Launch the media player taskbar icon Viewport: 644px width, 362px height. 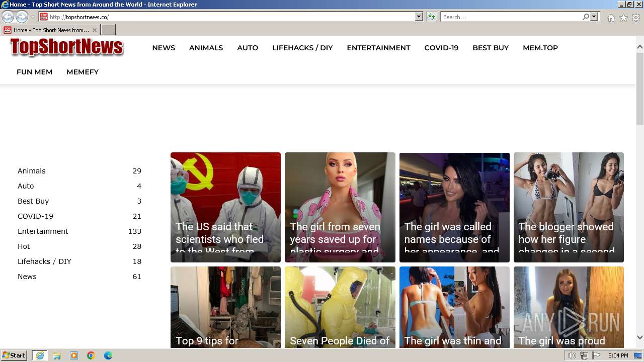74,355
